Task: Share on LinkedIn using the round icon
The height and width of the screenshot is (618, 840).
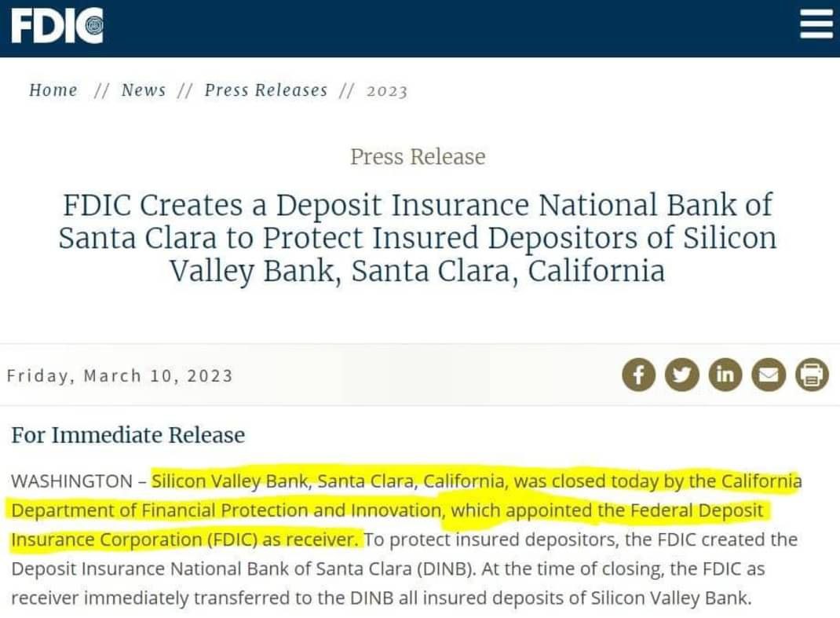Action: pyautogui.click(x=725, y=375)
